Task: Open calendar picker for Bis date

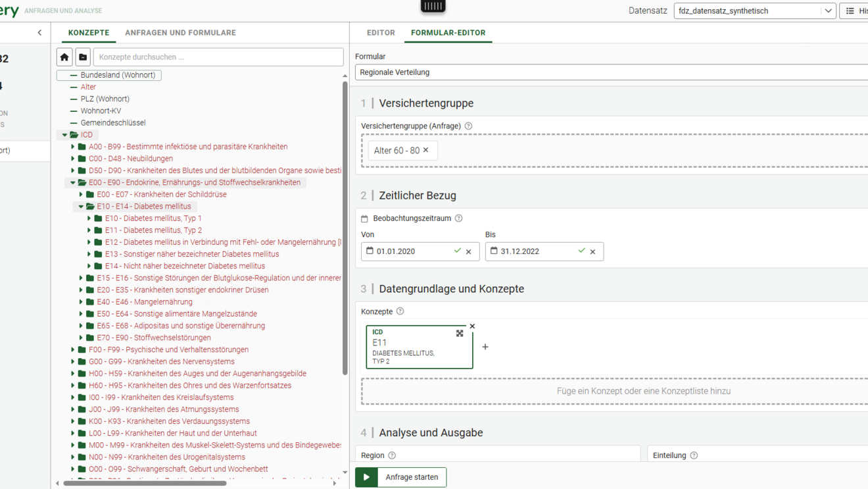Action: 494,251
